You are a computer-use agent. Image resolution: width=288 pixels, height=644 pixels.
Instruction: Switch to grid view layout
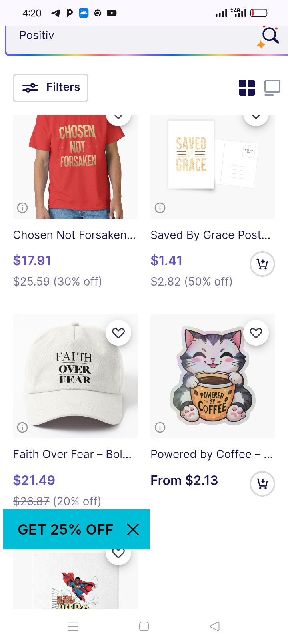[x=246, y=88]
